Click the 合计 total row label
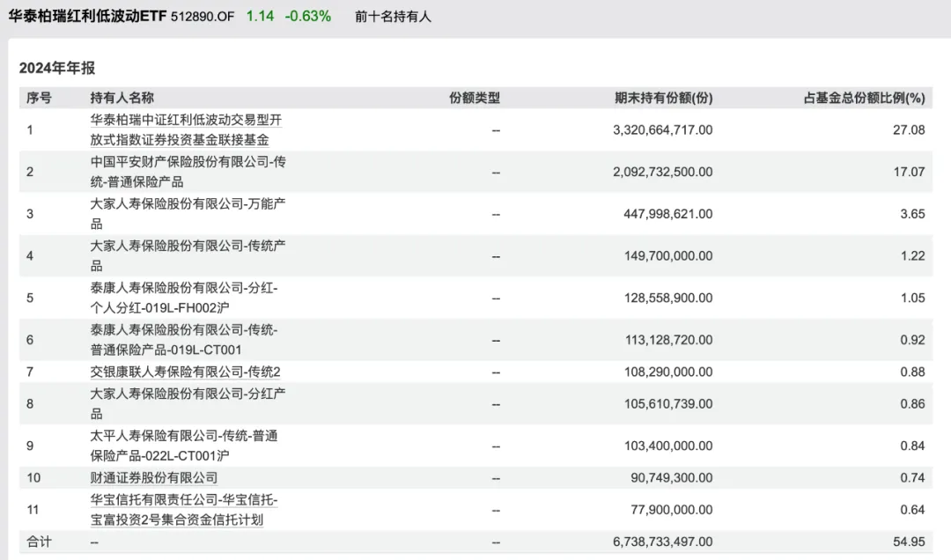Screen dimensions: 951x560 pos(39,542)
